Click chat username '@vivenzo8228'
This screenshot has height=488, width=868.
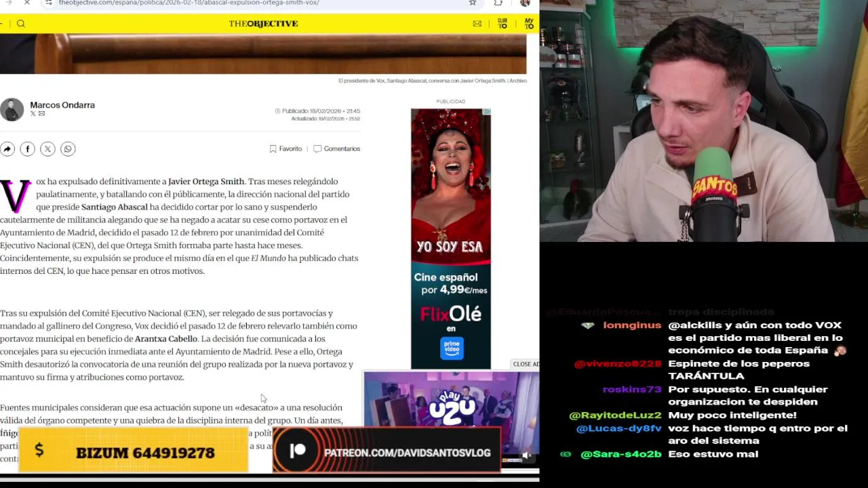[617, 364]
